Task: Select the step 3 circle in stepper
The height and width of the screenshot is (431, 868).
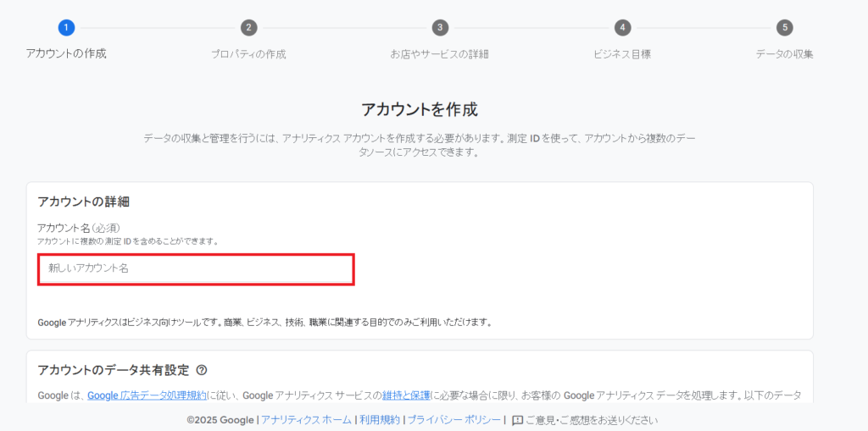Action: coord(439,28)
